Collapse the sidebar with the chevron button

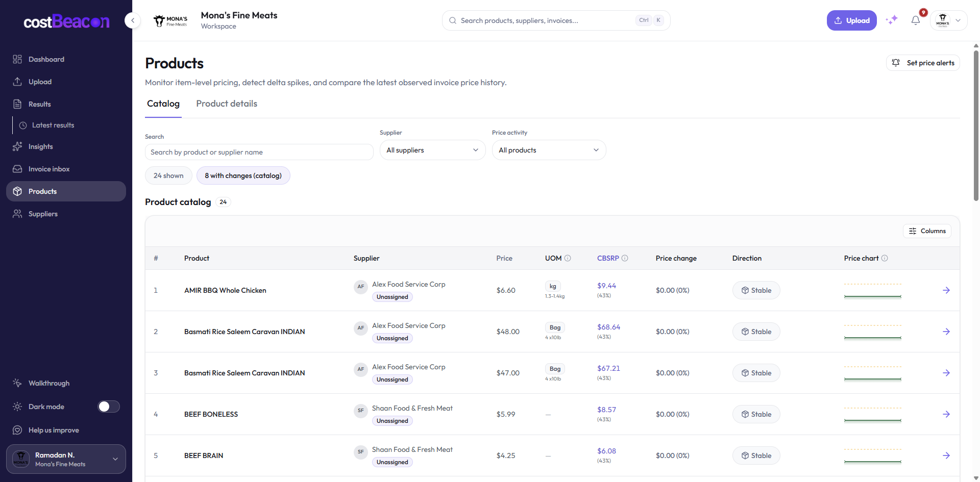[133, 20]
